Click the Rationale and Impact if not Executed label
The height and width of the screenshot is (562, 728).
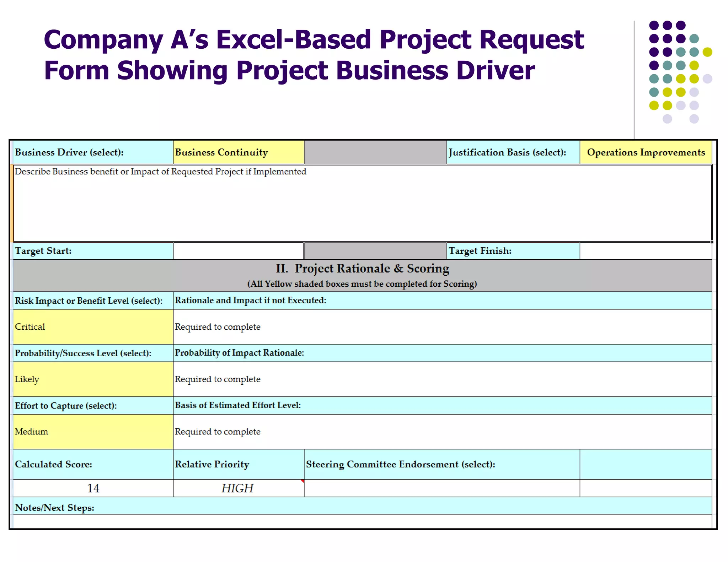[x=250, y=301]
